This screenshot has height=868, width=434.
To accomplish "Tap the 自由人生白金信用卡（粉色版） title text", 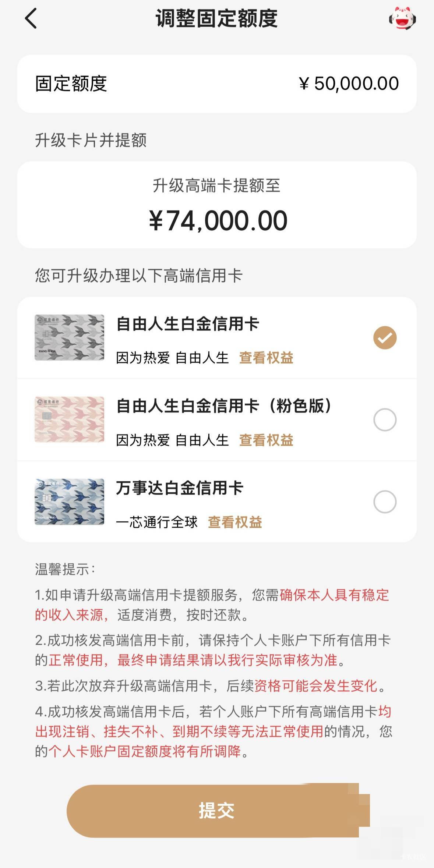I will [x=224, y=406].
